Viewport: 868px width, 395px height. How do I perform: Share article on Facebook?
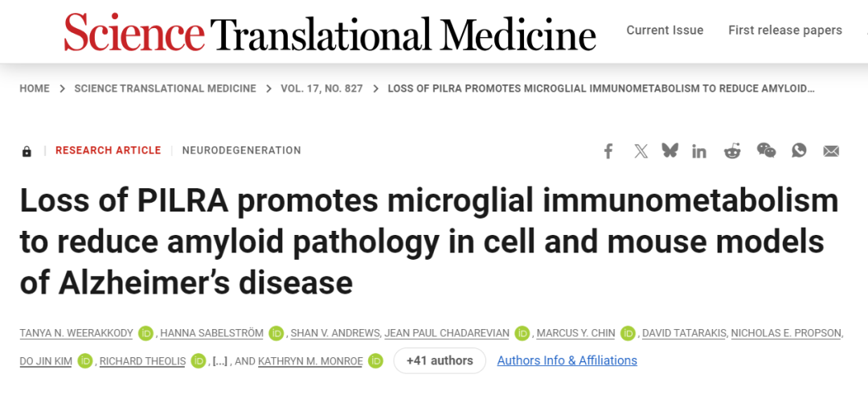tap(608, 150)
